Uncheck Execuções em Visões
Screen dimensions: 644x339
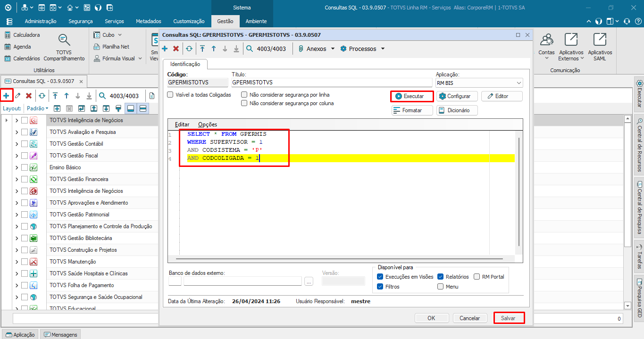pyautogui.click(x=380, y=277)
